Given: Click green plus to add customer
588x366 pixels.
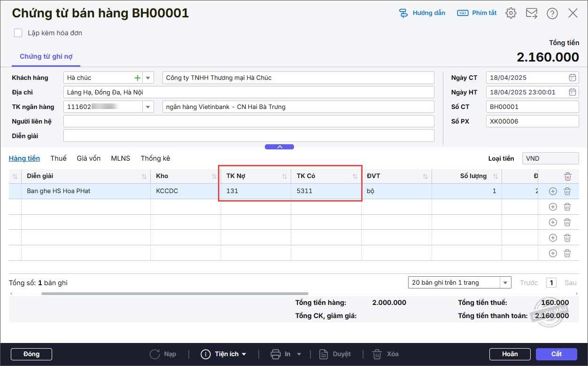Looking at the screenshot, I should 137,78.
